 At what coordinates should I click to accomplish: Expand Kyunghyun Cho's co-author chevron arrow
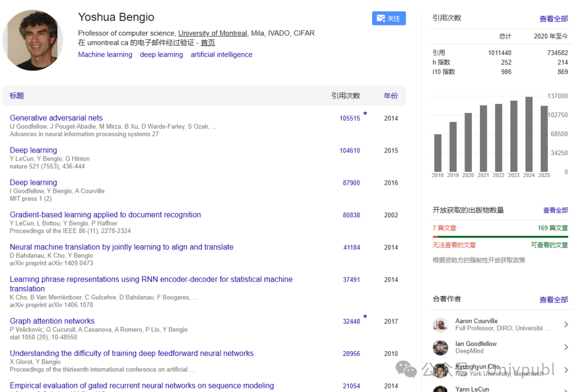tap(566, 370)
